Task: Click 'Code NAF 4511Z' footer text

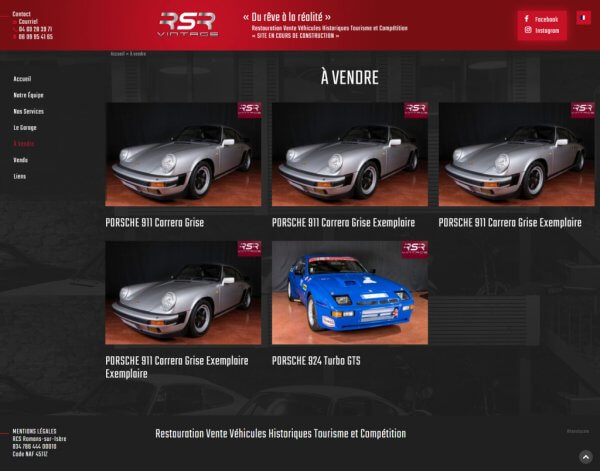Action: tap(30, 454)
